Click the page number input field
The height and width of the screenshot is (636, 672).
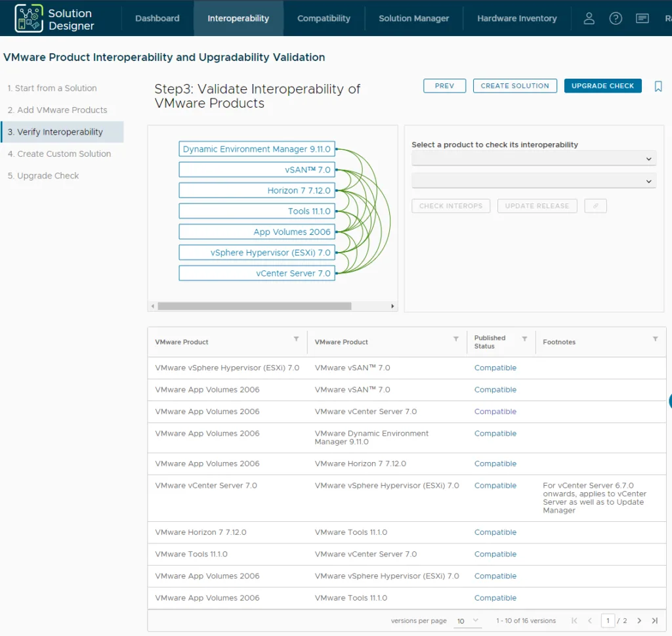pos(608,620)
